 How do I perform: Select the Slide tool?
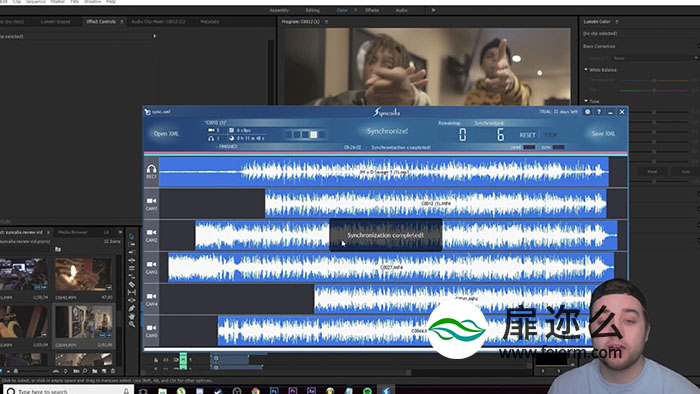[x=132, y=300]
